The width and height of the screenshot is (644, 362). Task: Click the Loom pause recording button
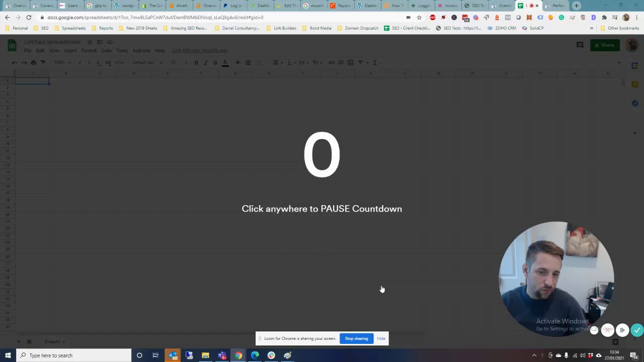tap(622, 330)
